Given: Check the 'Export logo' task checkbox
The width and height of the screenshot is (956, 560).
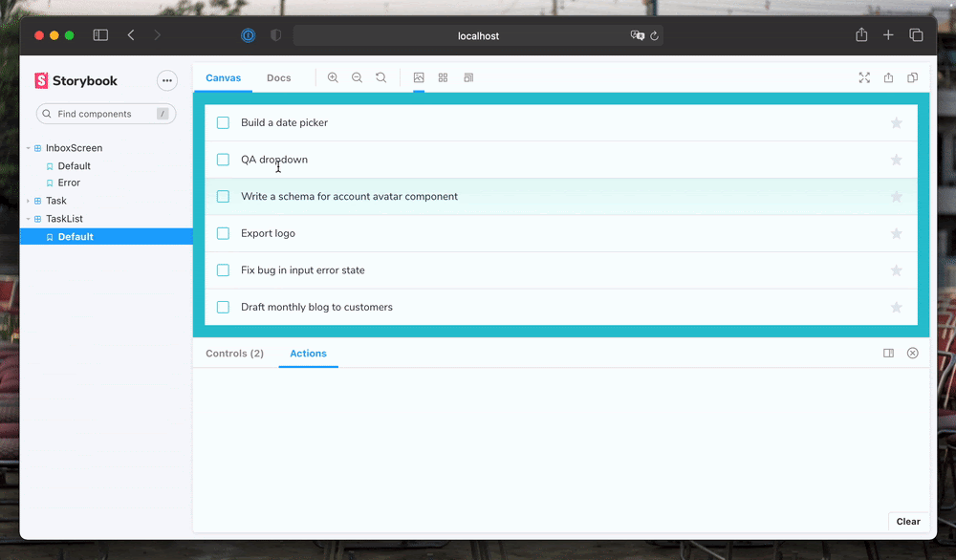Looking at the screenshot, I should coord(223,233).
